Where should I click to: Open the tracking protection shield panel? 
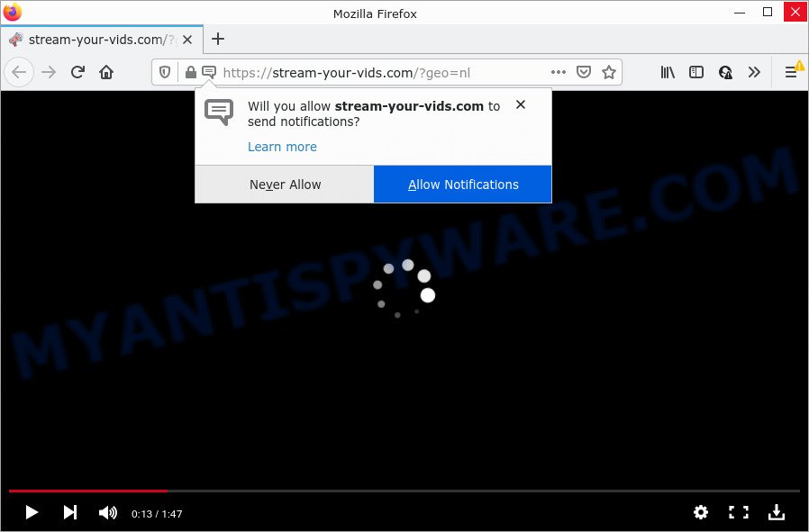(165, 72)
